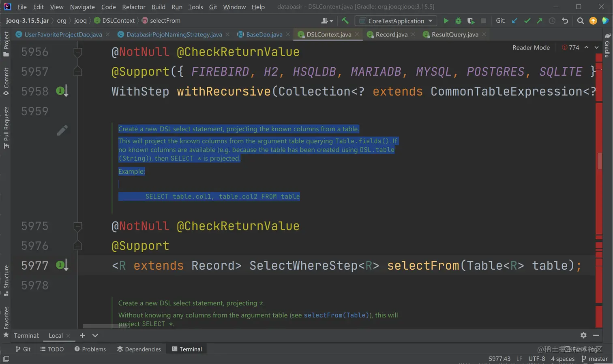The image size is (613, 364).
Task: Open the Refactor menu
Action: click(134, 7)
